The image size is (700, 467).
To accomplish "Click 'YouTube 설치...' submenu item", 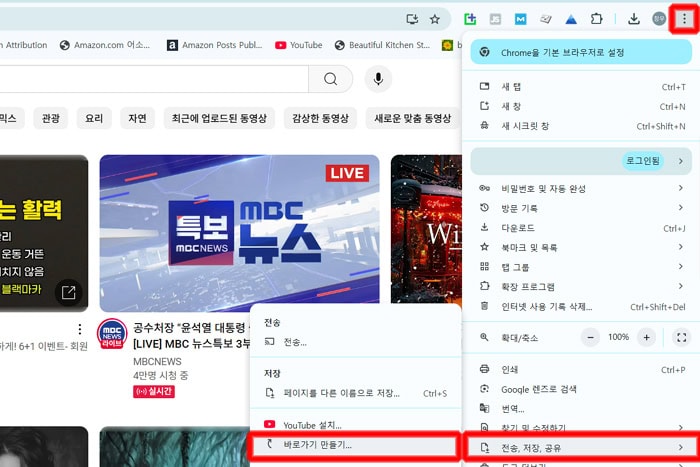I will (x=355, y=425).
